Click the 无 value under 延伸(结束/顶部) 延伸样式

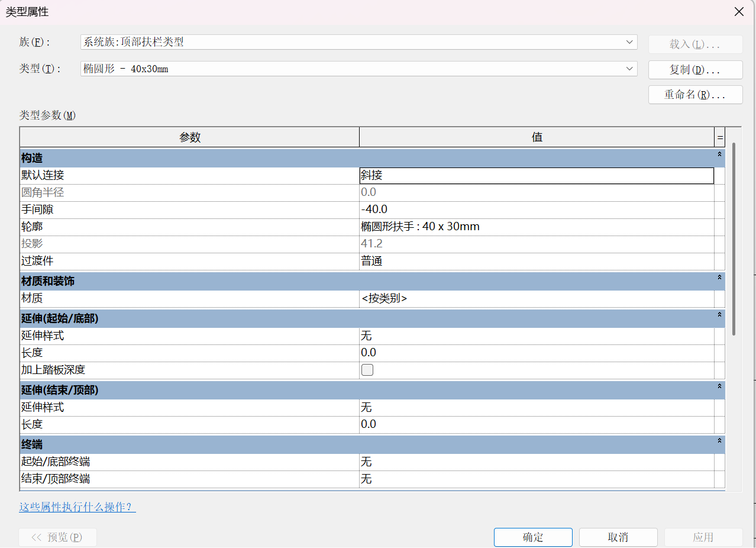(x=537, y=408)
